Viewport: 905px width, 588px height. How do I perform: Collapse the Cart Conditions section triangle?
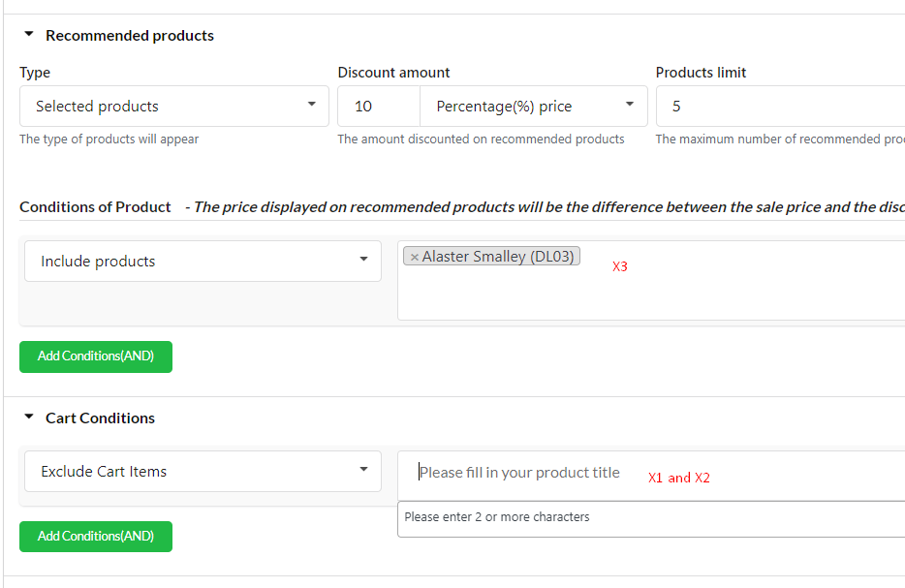28,417
